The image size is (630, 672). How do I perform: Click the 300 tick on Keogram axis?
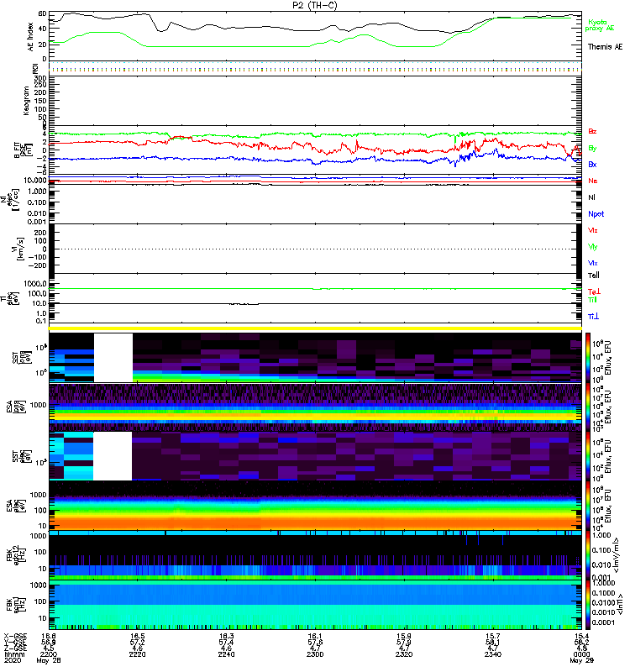[40, 78]
